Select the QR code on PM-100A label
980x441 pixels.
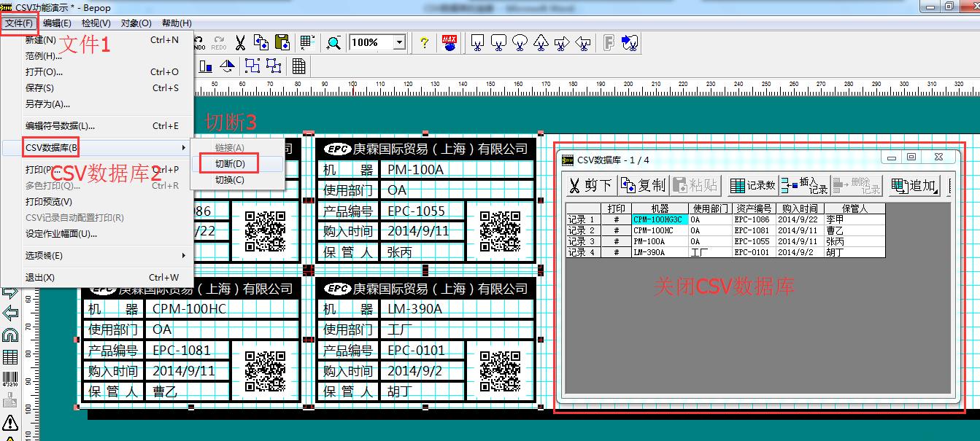click(500, 232)
